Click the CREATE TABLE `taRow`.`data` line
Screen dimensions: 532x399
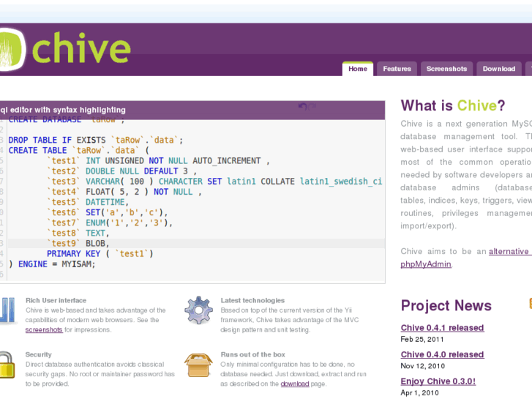(x=79, y=150)
